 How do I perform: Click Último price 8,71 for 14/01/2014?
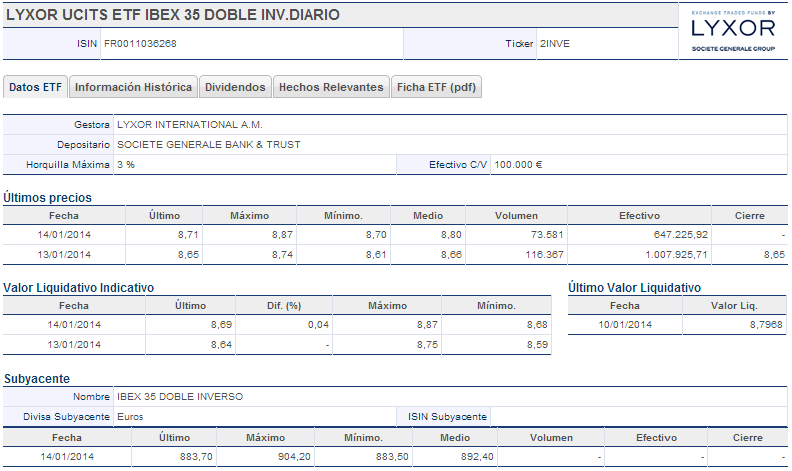click(188, 234)
